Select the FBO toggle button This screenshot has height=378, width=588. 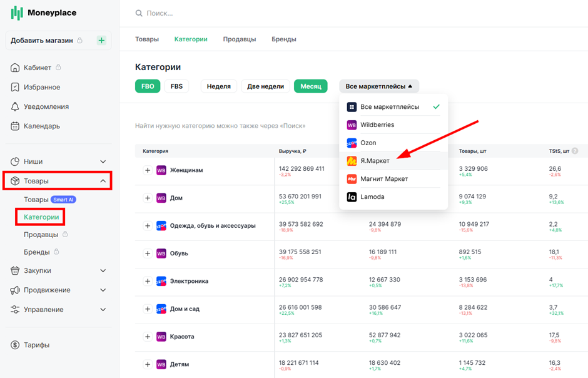(x=148, y=86)
